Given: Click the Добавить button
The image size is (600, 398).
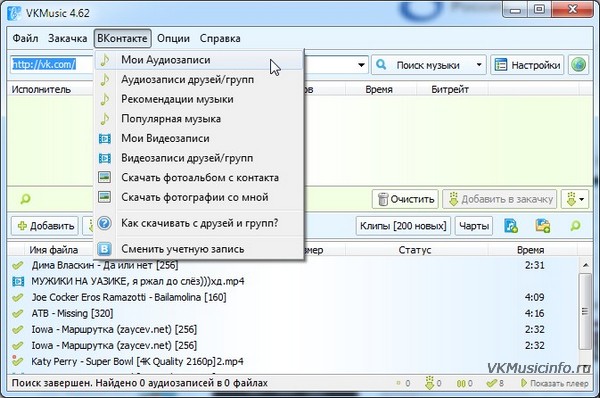Looking at the screenshot, I should point(45,226).
